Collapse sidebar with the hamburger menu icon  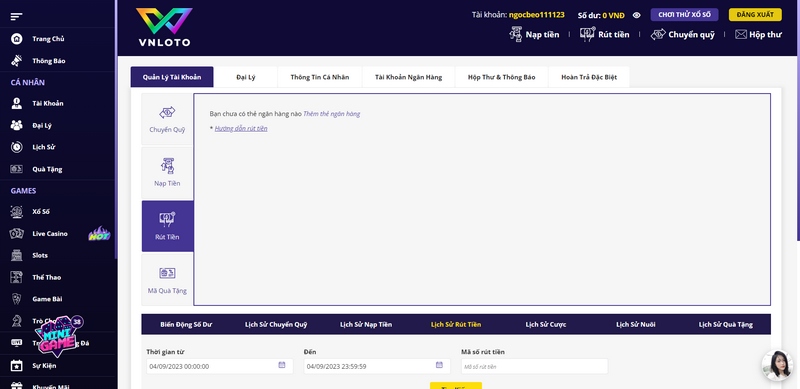[16, 17]
